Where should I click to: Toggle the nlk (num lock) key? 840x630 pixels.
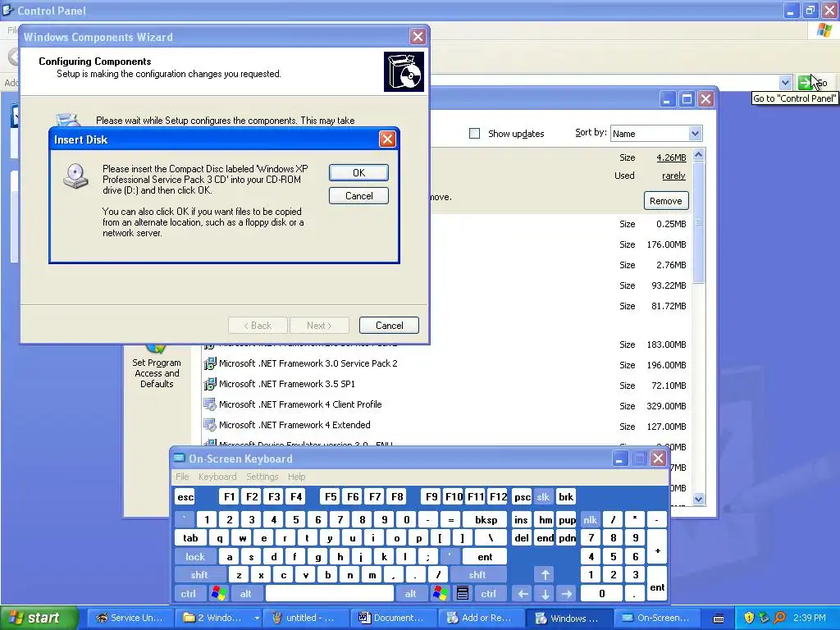click(590, 519)
